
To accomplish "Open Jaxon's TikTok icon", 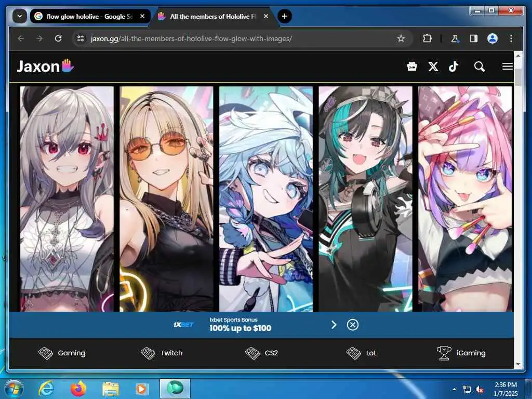I will (454, 66).
